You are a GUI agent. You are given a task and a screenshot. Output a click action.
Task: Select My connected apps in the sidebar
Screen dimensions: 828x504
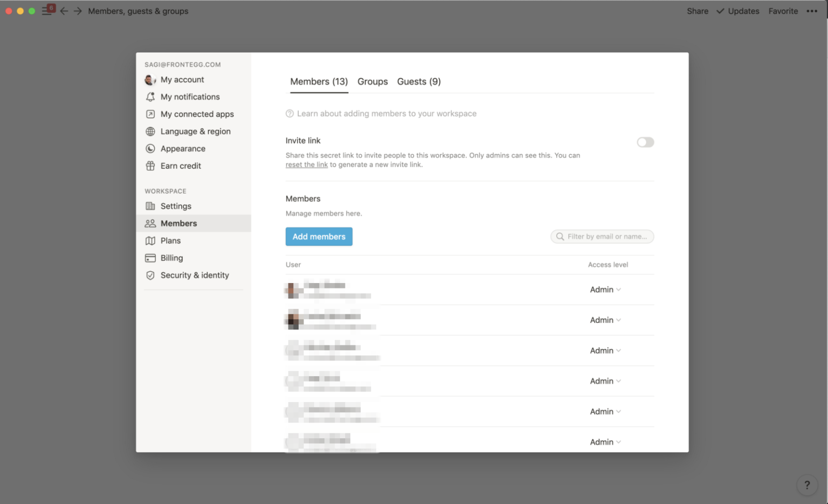pyautogui.click(x=197, y=114)
